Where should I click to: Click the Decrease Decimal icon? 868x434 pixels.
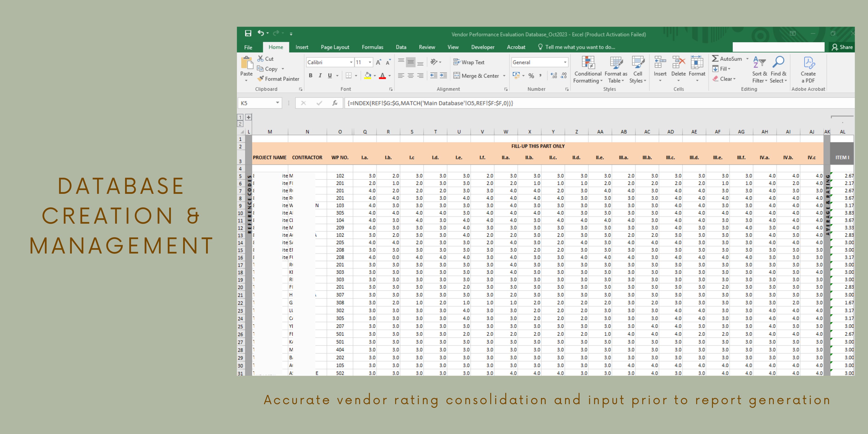click(x=563, y=76)
